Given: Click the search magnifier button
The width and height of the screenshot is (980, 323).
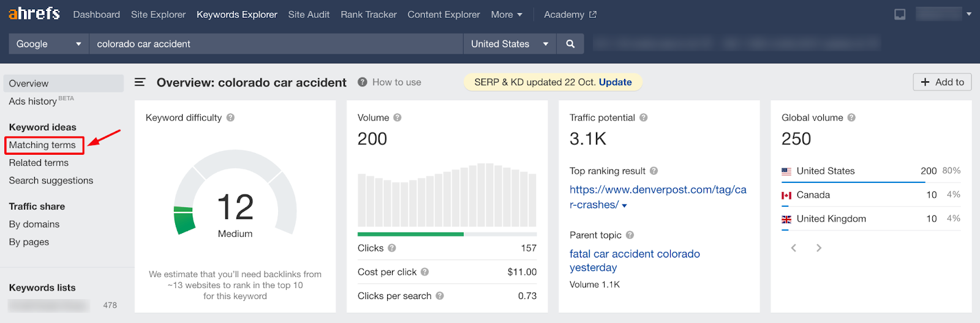Looking at the screenshot, I should tap(570, 44).
